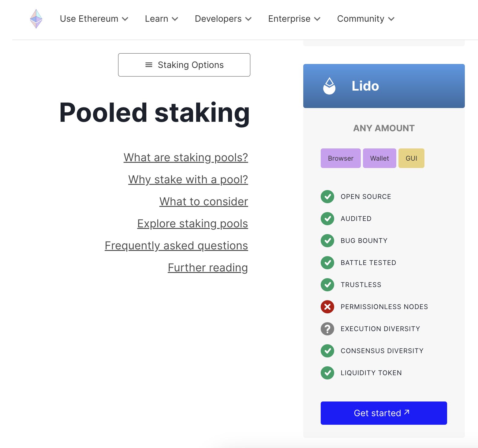
Task: Follow the Explore staking pools link
Action: pos(192,223)
